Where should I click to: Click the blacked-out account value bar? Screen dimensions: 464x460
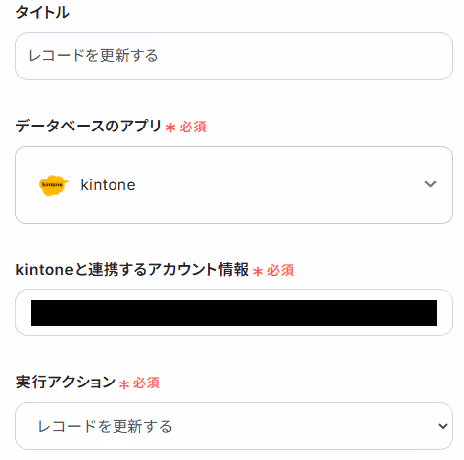(234, 313)
